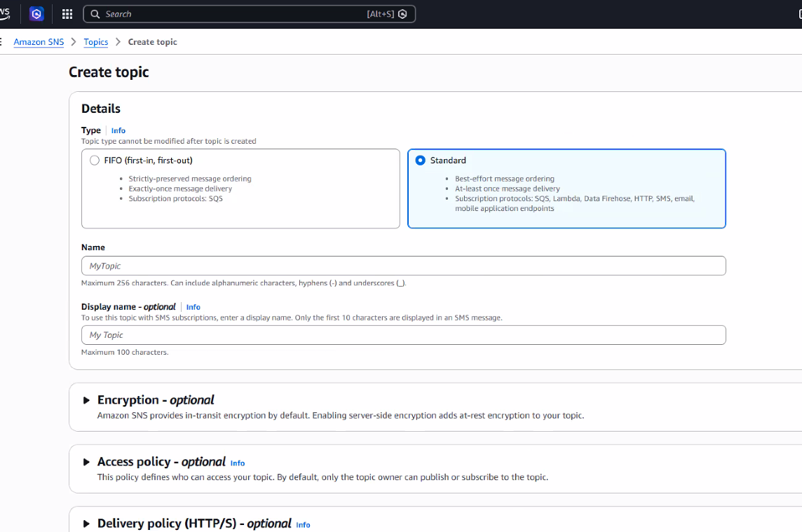Select the Standard topic type radio button
The height and width of the screenshot is (532, 802).
(421, 160)
